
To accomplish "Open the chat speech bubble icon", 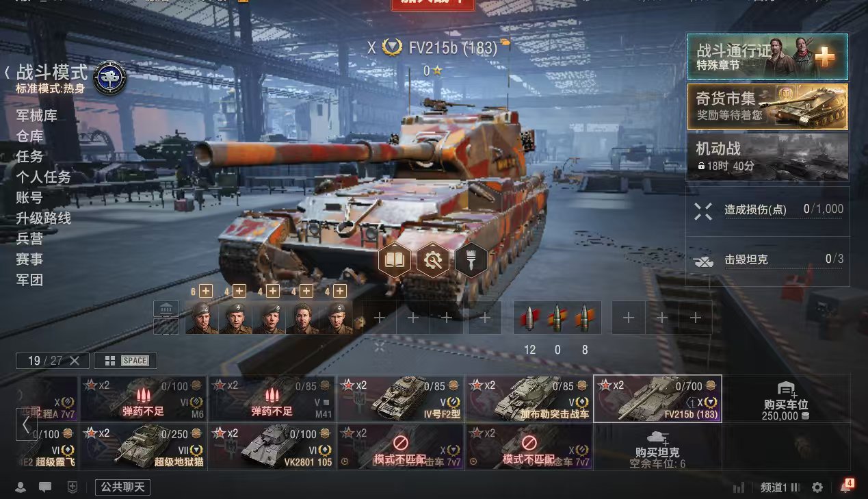I will 45,487.
